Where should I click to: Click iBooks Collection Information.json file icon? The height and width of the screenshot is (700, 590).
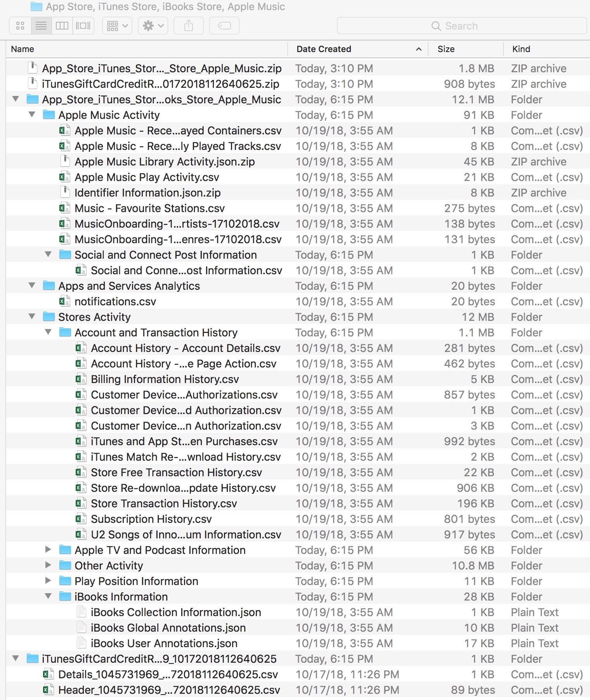[82, 612]
